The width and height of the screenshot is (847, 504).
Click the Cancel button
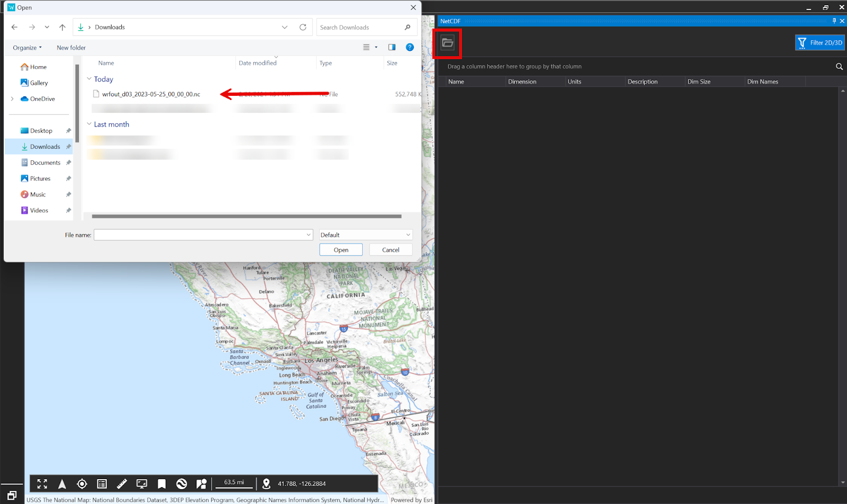click(391, 250)
